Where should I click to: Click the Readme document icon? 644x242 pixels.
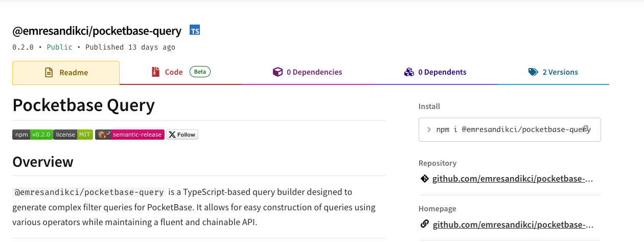click(x=49, y=73)
